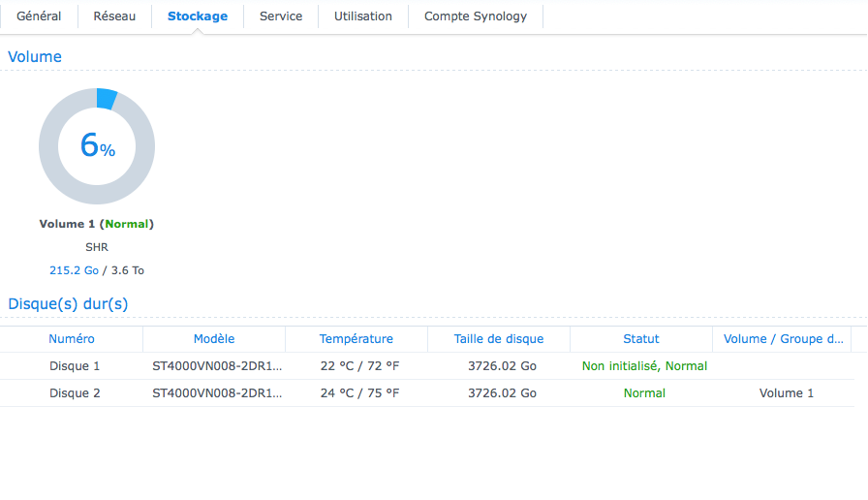The width and height of the screenshot is (868, 500).
Task: Click the 6% volume usage donut chart
Action: coord(97,146)
